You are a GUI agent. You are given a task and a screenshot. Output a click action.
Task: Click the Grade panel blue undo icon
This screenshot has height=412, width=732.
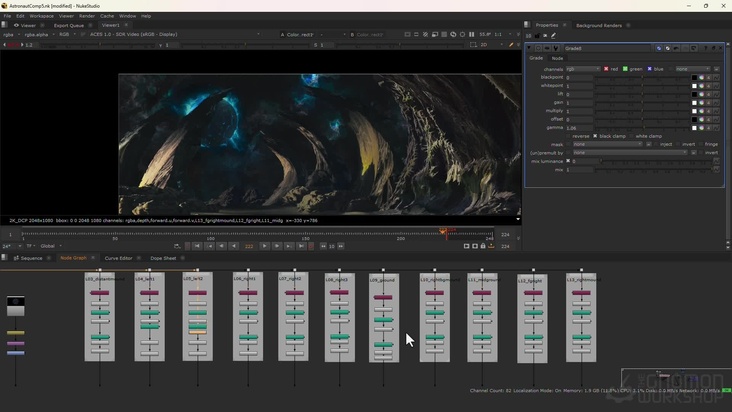coord(659,48)
